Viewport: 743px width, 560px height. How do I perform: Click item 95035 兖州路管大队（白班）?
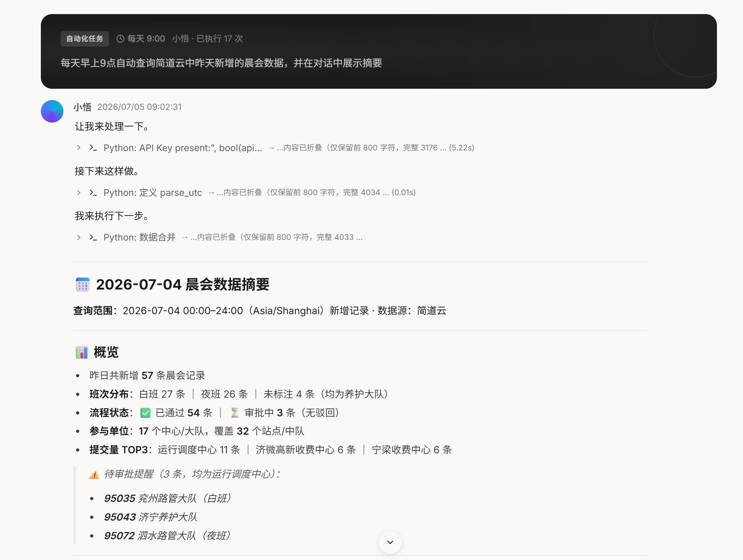(168, 498)
